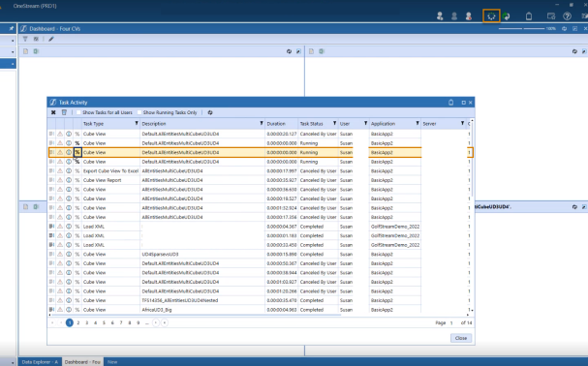Open the User column filter
The image size is (588, 366).
coord(365,123)
